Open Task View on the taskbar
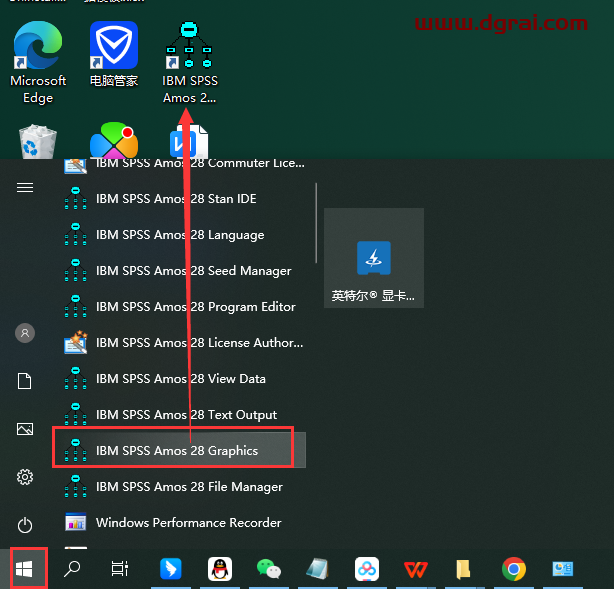The image size is (614, 589). [120, 569]
